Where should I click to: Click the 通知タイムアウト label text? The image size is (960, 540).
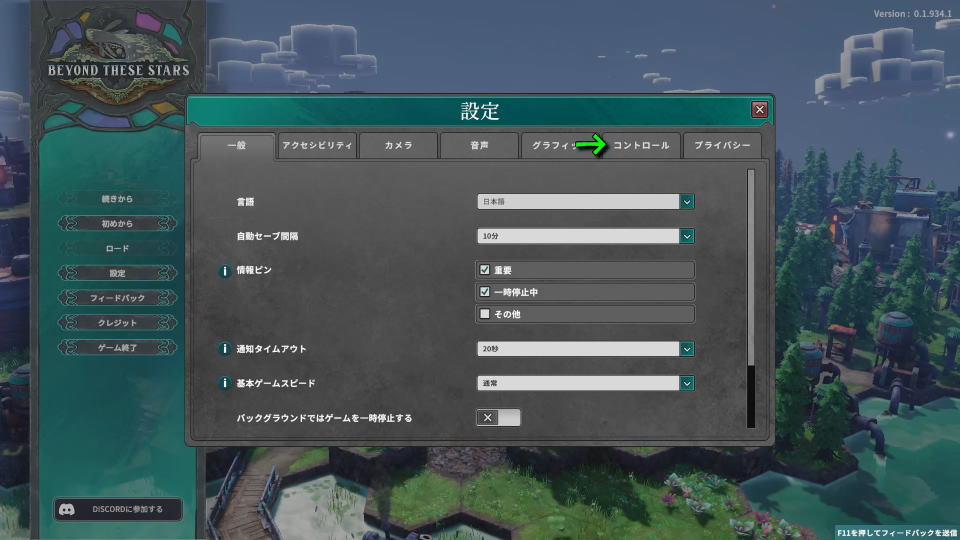[x=271, y=349]
